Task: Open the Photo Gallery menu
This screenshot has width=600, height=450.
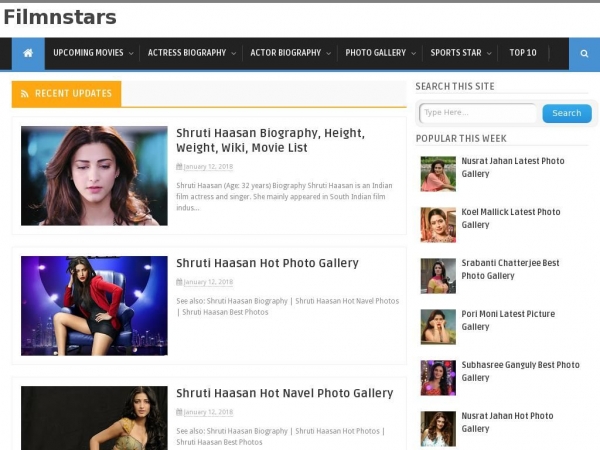Action: click(375, 53)
